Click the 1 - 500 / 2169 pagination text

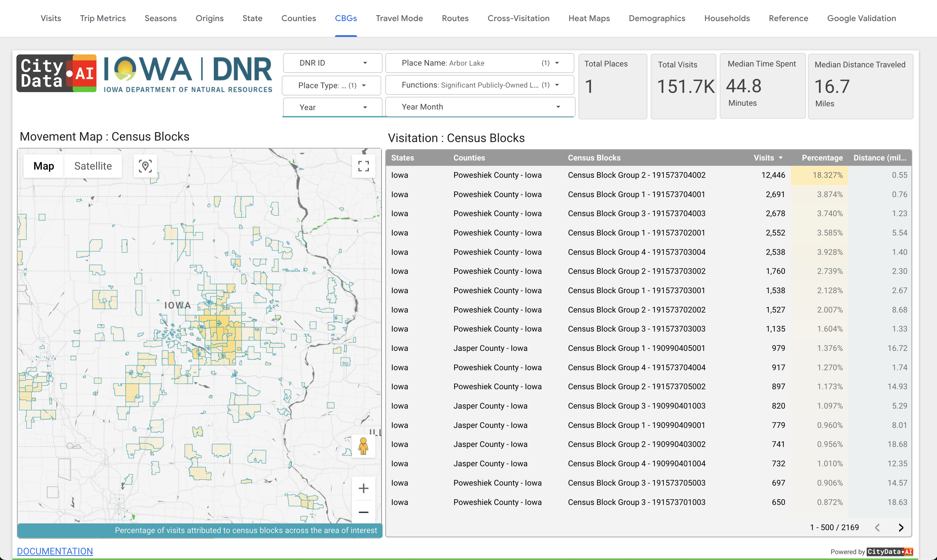[834, 527]
